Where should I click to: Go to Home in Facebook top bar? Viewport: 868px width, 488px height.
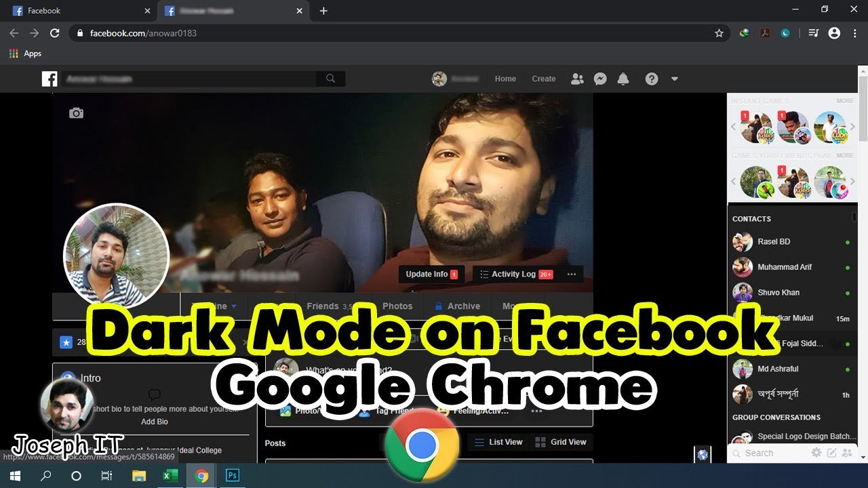click(505, 79)
